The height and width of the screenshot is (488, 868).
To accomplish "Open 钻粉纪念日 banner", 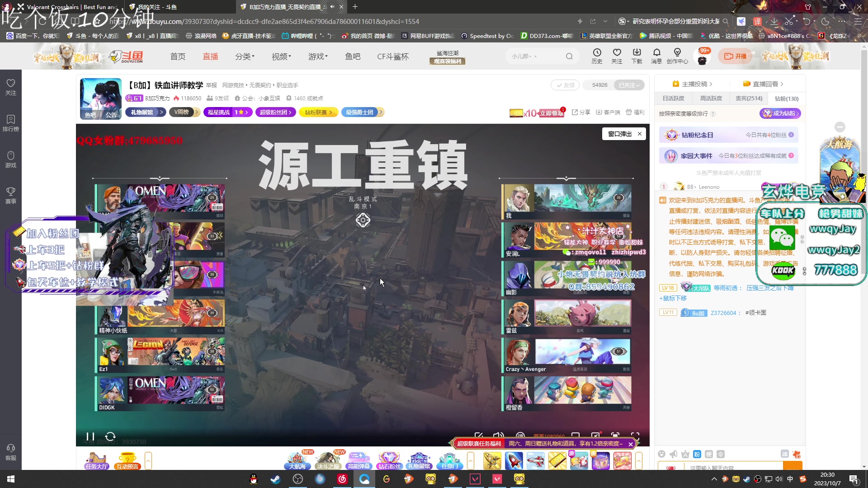I will coord(728,135).
